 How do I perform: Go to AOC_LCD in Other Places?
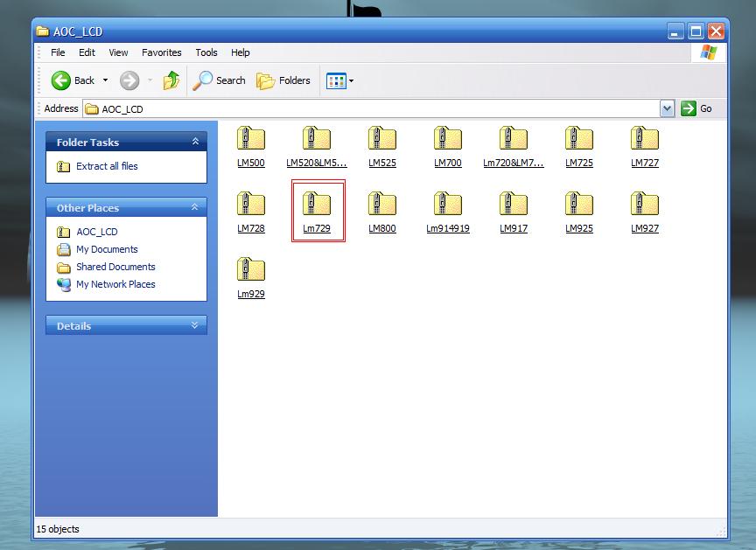(x=97, y=232)
